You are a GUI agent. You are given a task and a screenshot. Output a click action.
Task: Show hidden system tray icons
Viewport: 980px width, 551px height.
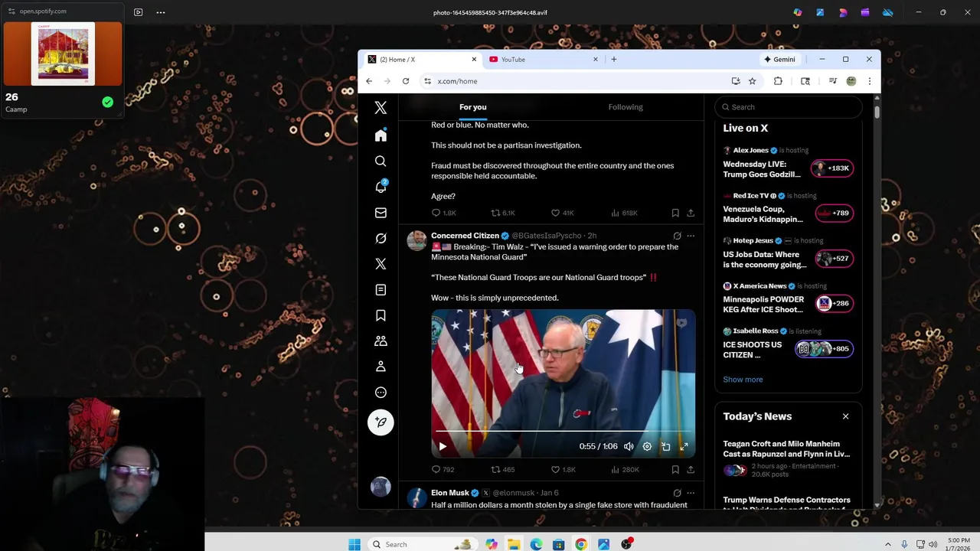point(888,544)
